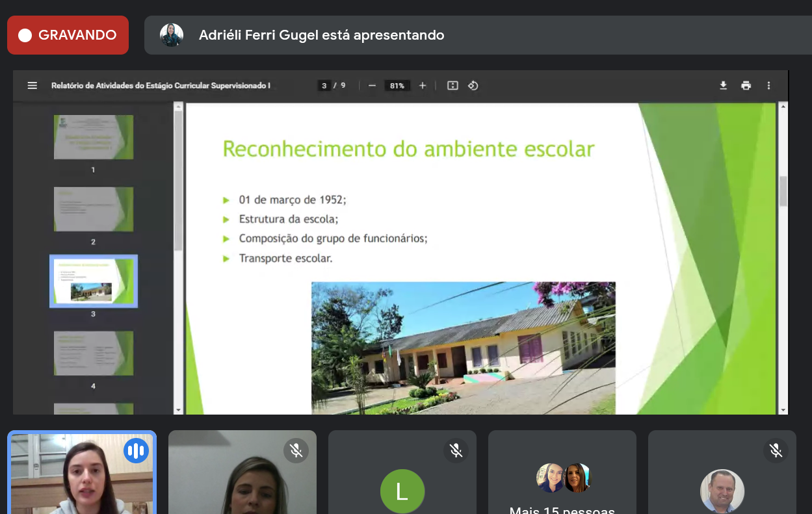The image size is (812, 514).
Task: Click the page number input field
Action: pyautogui.click(x=324, y=86)
